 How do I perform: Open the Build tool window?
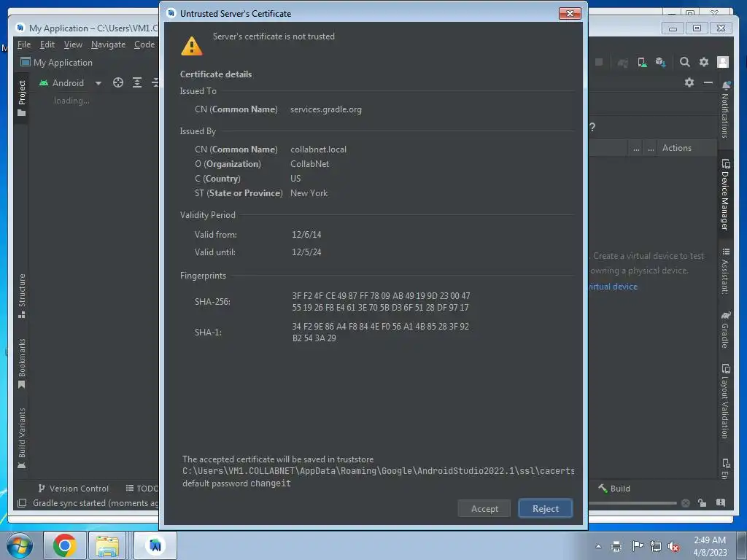coord(614,489)
